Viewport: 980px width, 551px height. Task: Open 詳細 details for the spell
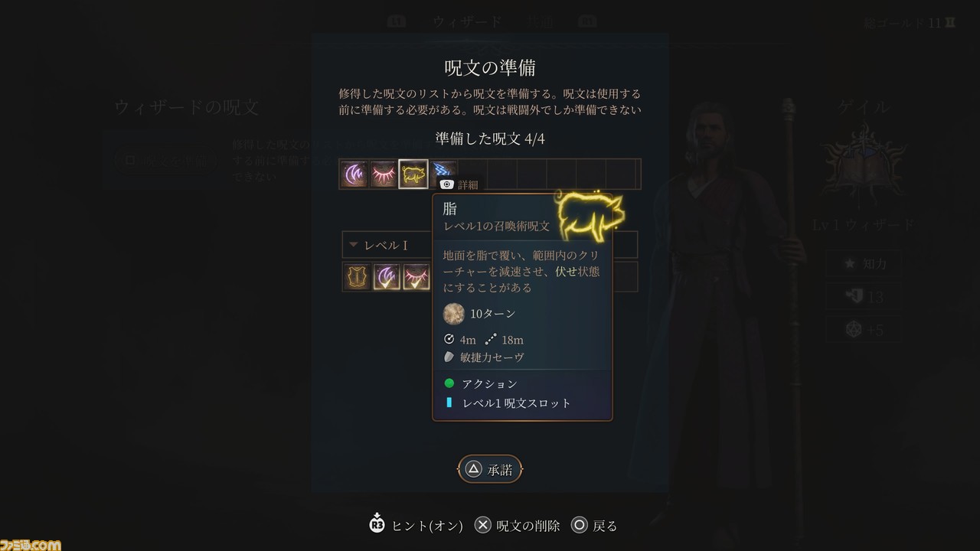click(459, 184)
